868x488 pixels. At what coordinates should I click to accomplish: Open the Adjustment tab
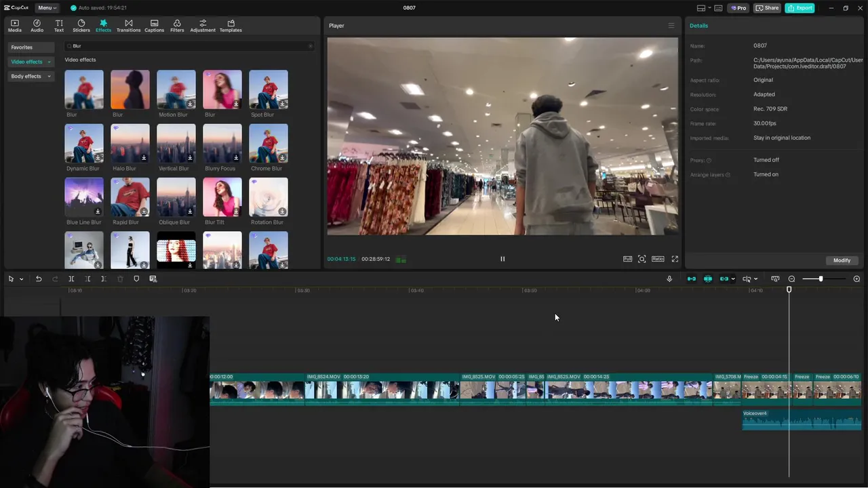tap(203, 26)
